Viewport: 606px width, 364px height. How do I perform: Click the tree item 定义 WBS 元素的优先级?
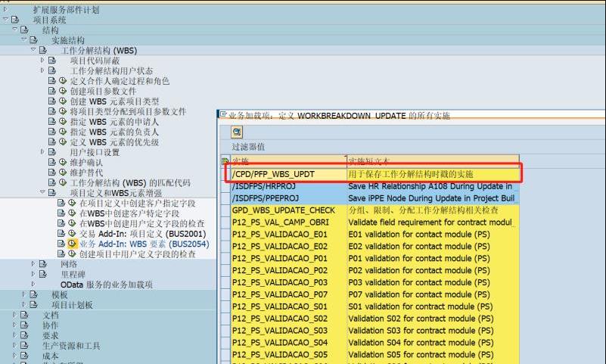pyautogui.click(x=114, y=142)
